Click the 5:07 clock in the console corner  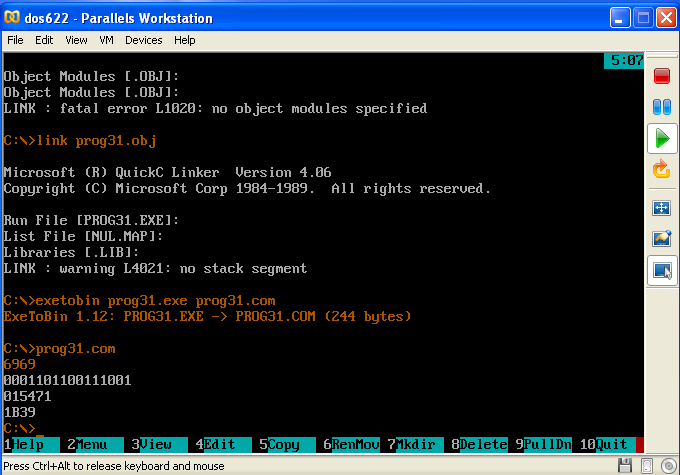coord(624,60)
